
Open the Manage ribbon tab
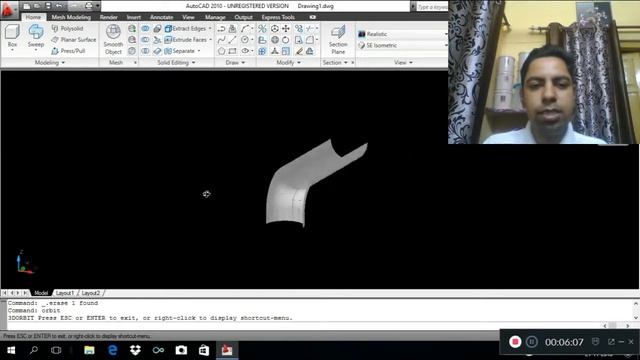[x=215, y=17]
